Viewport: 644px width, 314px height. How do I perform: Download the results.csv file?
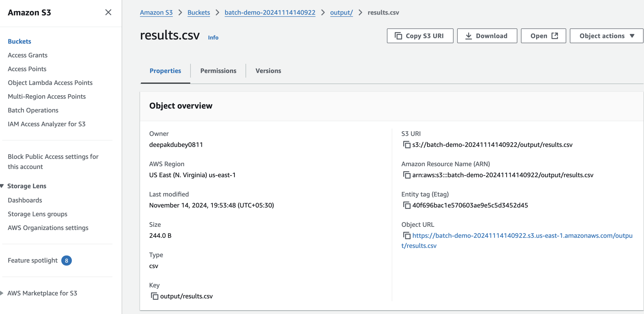(487, 36)
